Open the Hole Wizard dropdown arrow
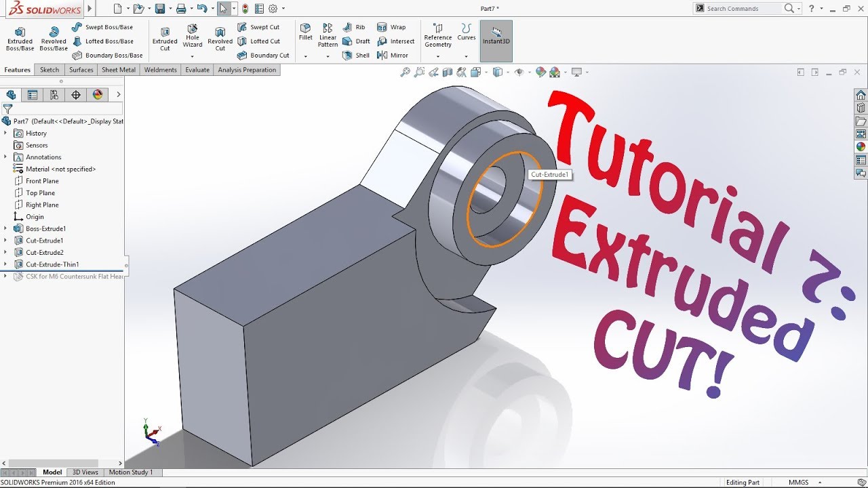This screenshot has height=488, width=868. pos(193,57)
